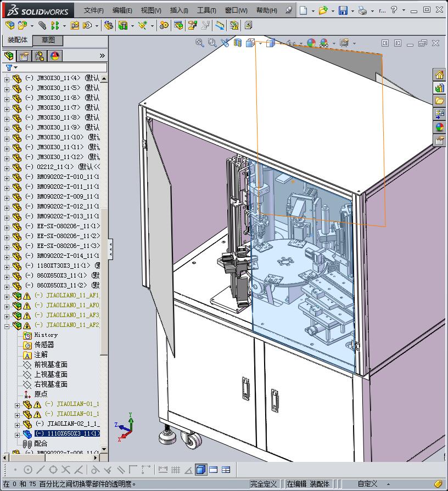Viewport: 448px width, 491px height.
Task: Click the 自定义 status bar button
Action: [x=367, y=484]
